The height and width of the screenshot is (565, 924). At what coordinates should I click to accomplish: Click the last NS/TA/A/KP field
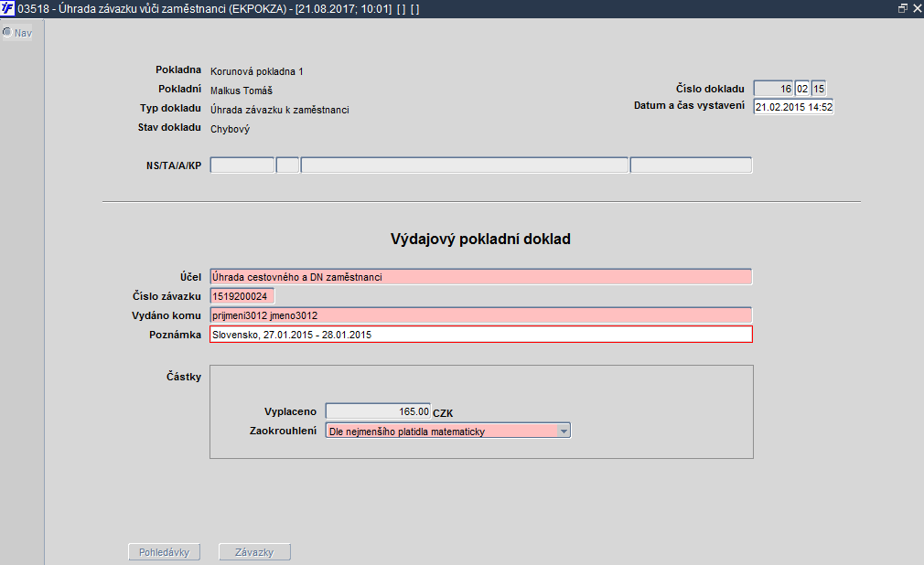692,165
